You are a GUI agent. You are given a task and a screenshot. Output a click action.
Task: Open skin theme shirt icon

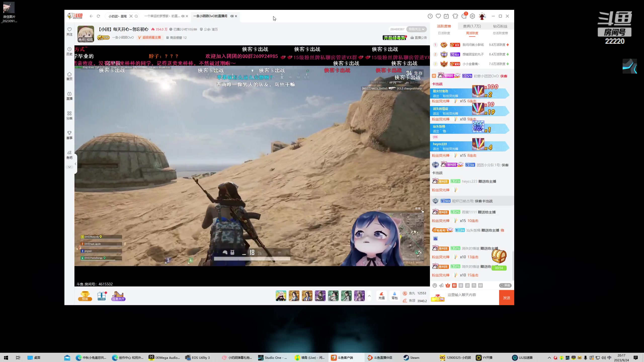(x=455, y=16)
